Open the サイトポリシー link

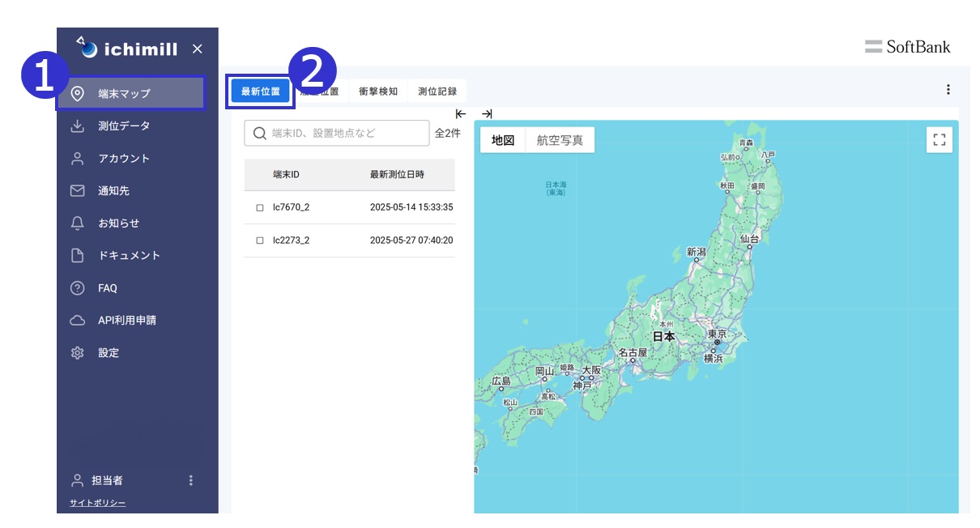98,503
